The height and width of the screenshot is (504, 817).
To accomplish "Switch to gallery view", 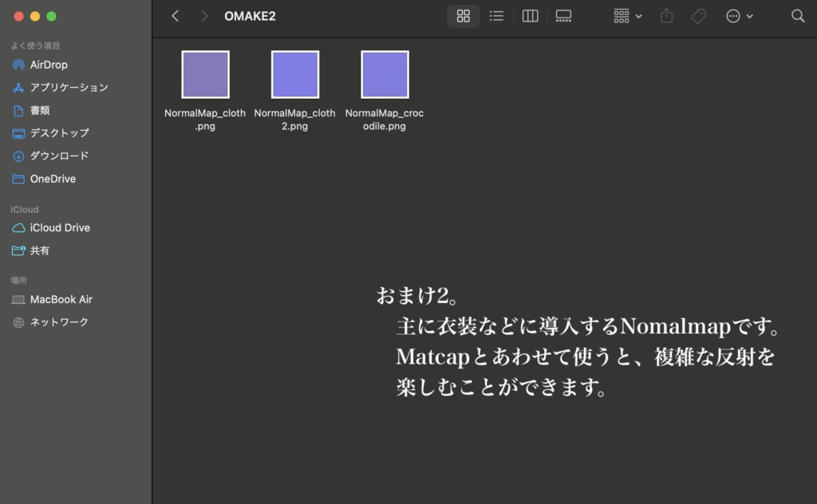I will click(563, 15).
